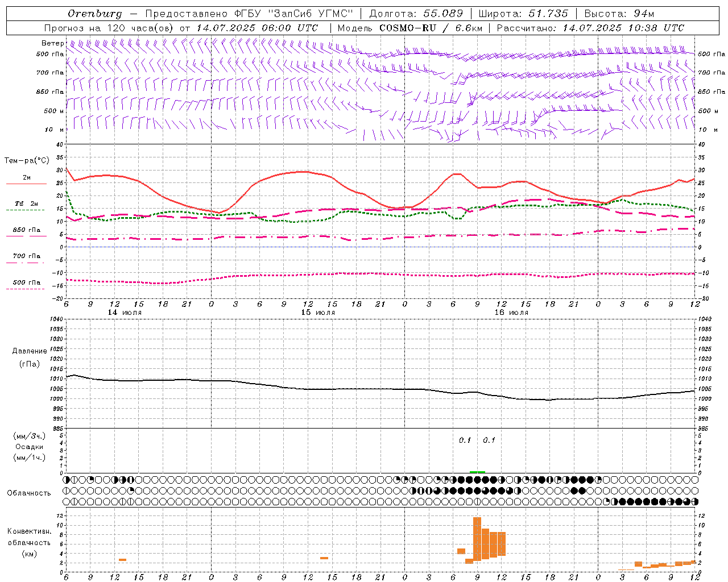Click the 'Конвективн.' convective cloud label
This screenshot has width=728, height=582.
pos(29,531)
